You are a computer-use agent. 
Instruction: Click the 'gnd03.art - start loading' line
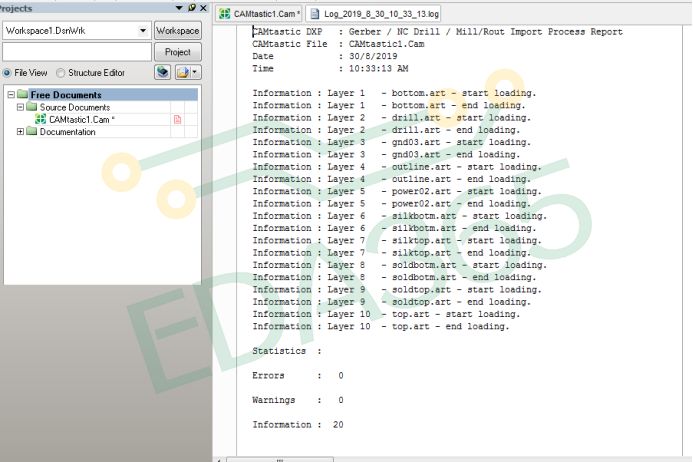pos(391,142)
